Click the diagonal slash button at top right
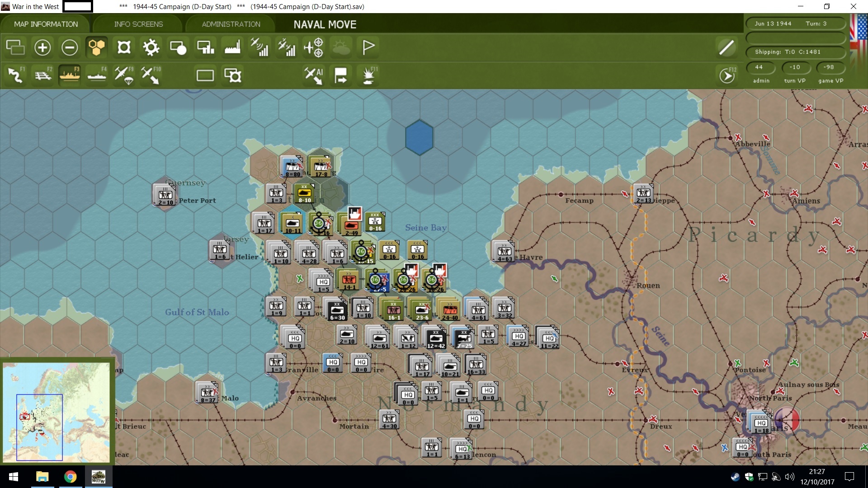The width and height of the screenshot is (868, 488). pyautogui.click(x=726, y=47)
